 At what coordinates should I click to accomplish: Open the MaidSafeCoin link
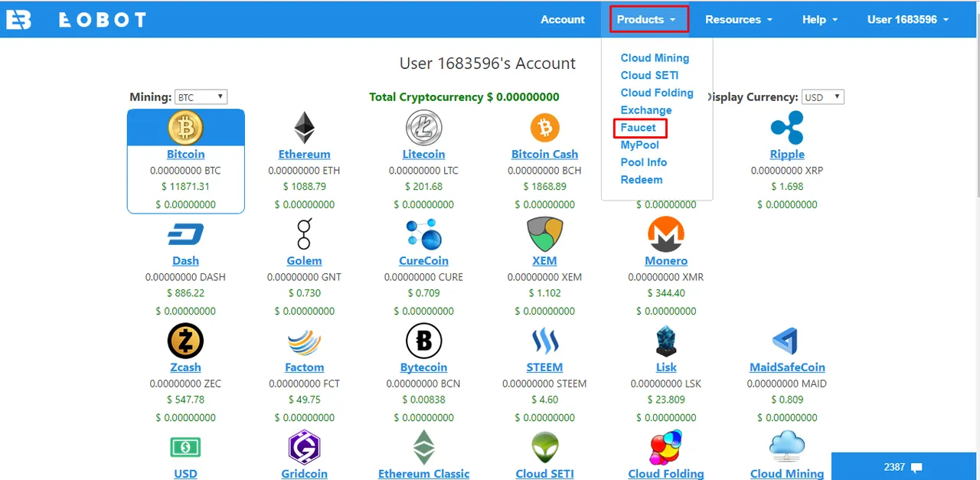pyautogui.click(x=787, y=367)
